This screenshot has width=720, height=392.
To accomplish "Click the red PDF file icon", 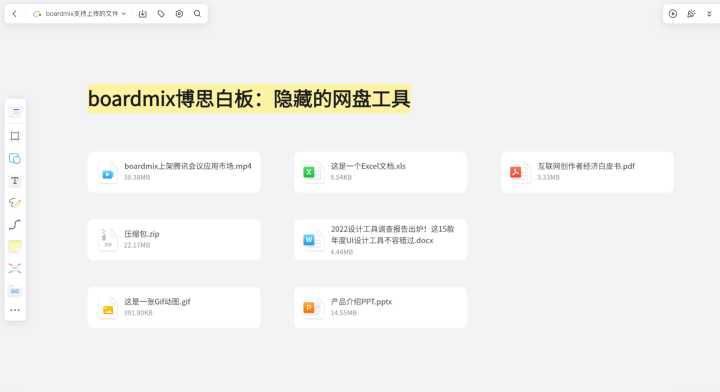I will click(x=516, y=172).
